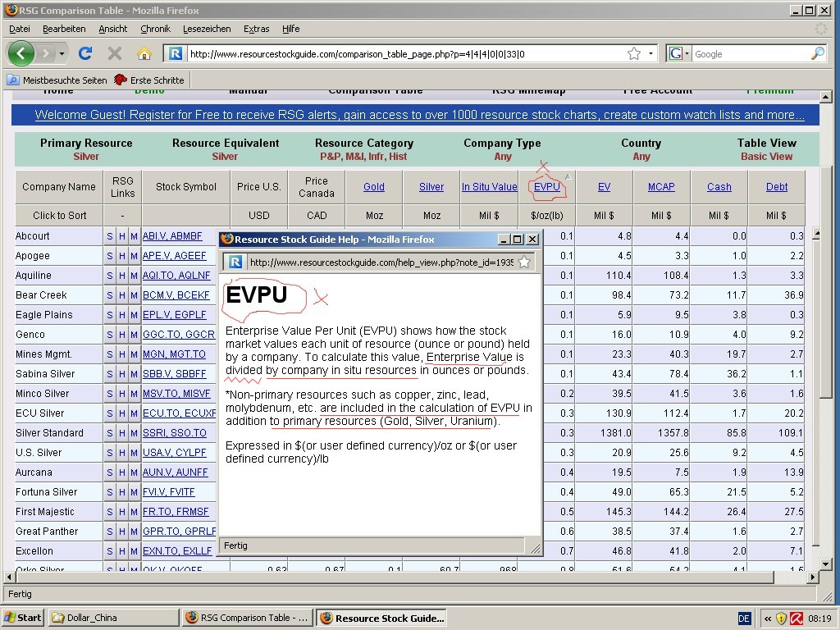Sort the table by the EVPU column

coord(546,187)
